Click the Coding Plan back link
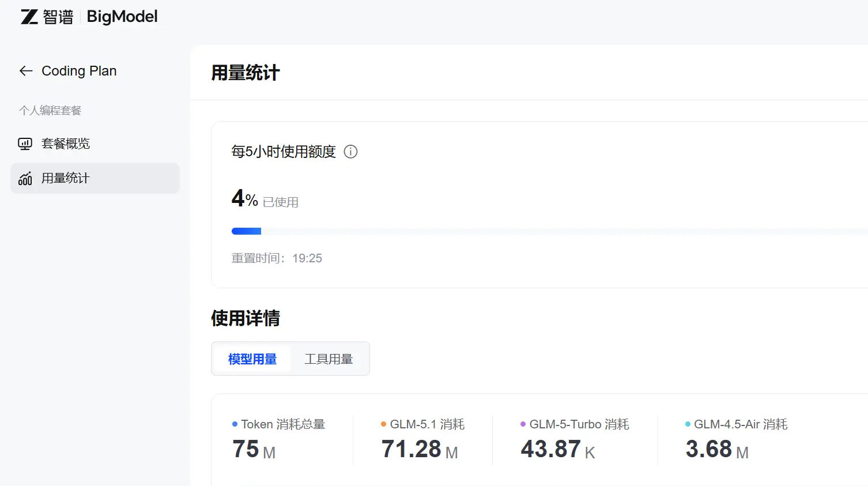The width and height of the screenshot is (868, 486). [68, 71]
